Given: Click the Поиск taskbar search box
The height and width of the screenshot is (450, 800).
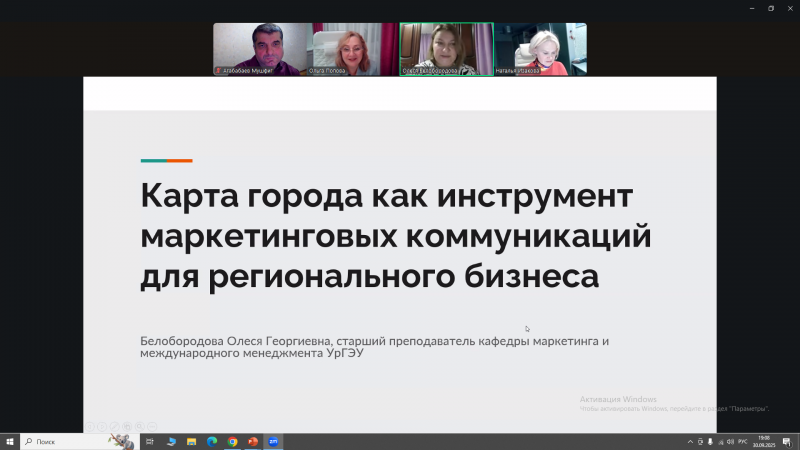Looking at the screenshot, I should (70, 441).
